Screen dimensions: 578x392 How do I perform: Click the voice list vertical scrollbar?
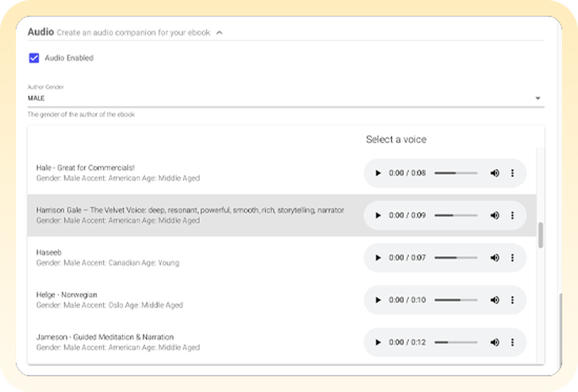tap(540, 235)
